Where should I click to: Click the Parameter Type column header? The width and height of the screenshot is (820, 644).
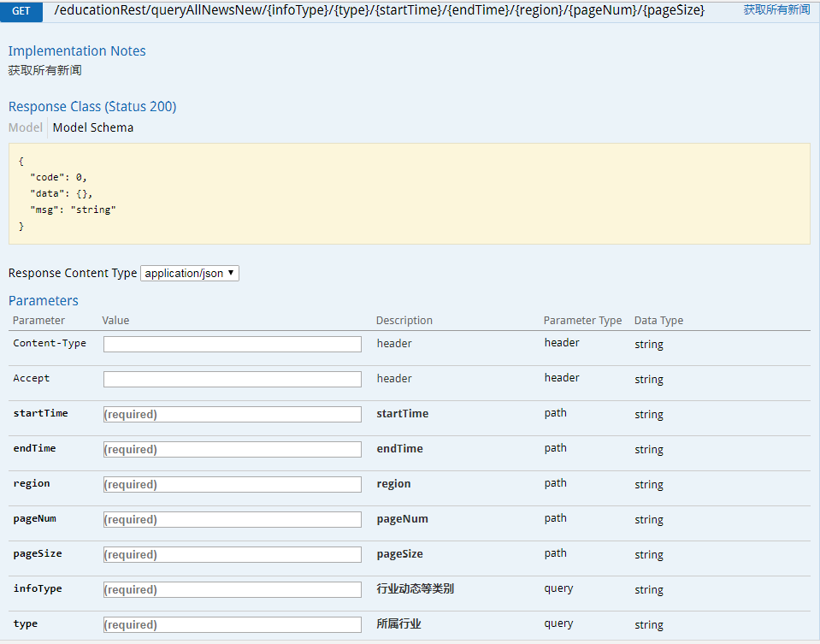point(582,320)
